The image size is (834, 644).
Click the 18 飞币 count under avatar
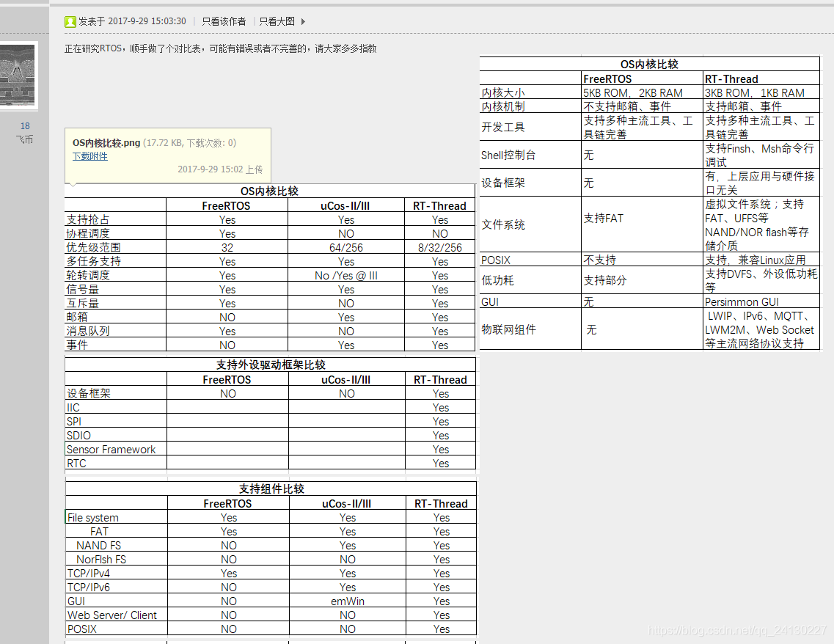(25, 133)
